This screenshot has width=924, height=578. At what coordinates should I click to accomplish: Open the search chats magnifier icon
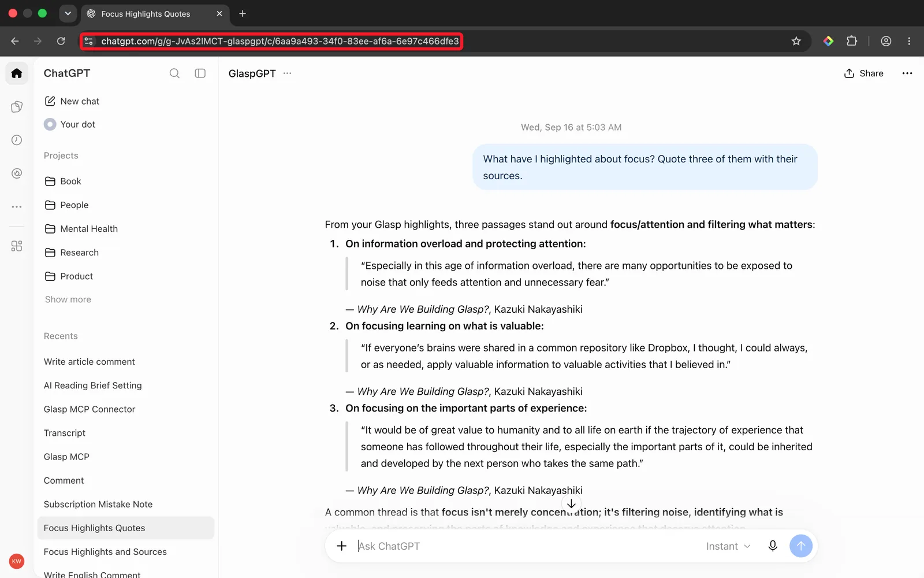(174, 73)
